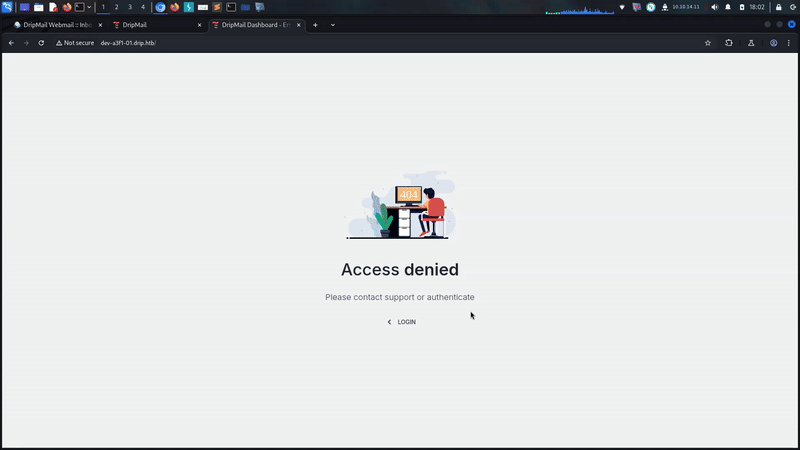This screenshot has width=800, height=450.
Task: Bookmark this page with the star icon
Action: pyautogui.click(x=708, y=43)
